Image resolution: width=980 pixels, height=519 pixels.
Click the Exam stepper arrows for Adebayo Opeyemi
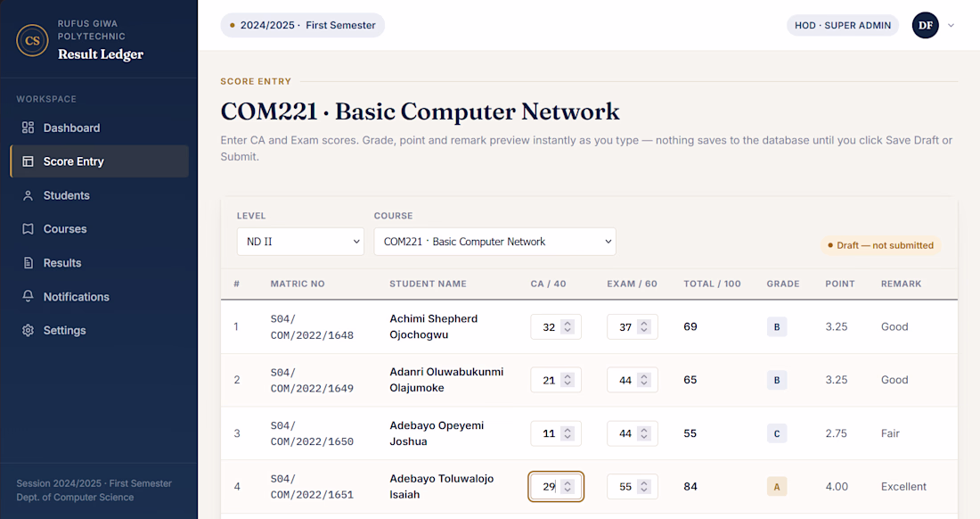click(x=644, y=433)
